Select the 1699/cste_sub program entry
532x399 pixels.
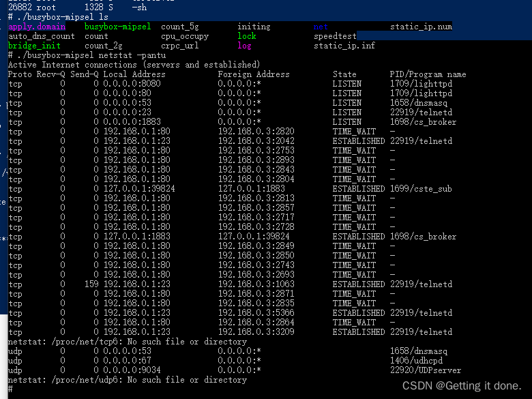coord(421,189)
